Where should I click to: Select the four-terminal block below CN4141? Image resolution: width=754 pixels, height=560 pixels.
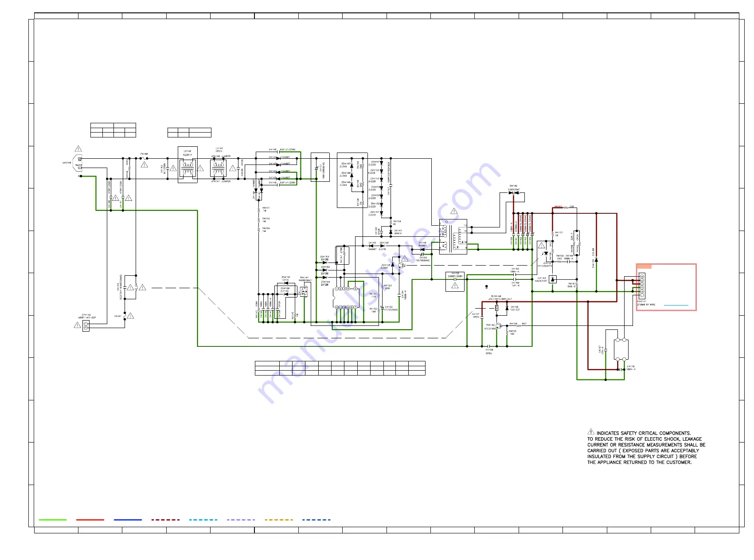pos(621,350)
